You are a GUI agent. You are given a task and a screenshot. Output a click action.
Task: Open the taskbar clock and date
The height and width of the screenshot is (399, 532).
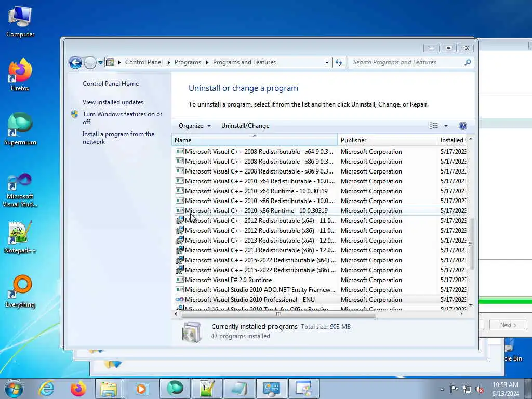point(506,389)
